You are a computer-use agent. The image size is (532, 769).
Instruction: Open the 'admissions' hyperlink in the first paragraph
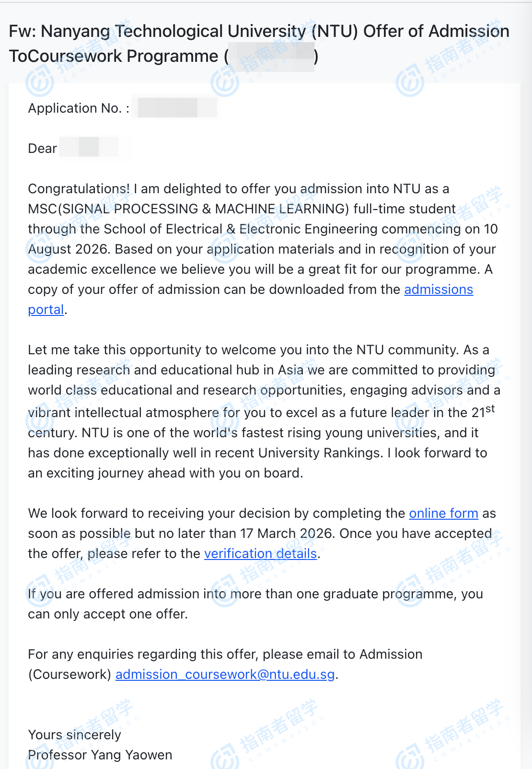click(x=438, y=290)
